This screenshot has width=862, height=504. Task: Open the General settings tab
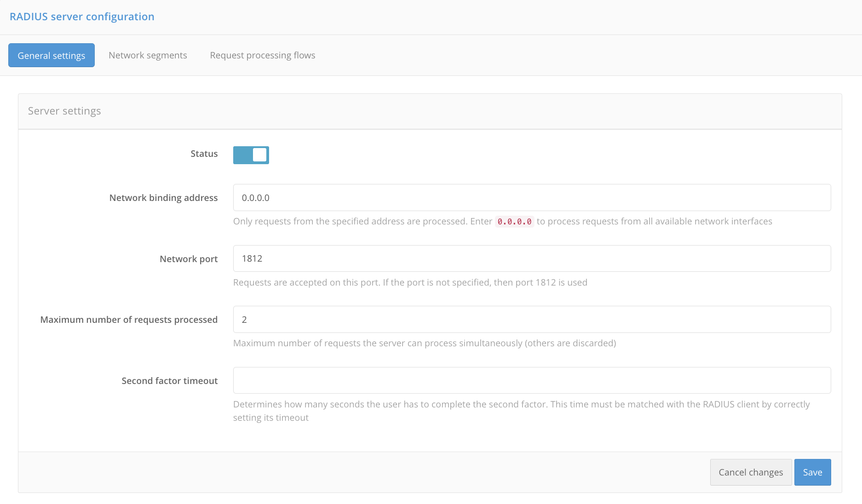52,55
